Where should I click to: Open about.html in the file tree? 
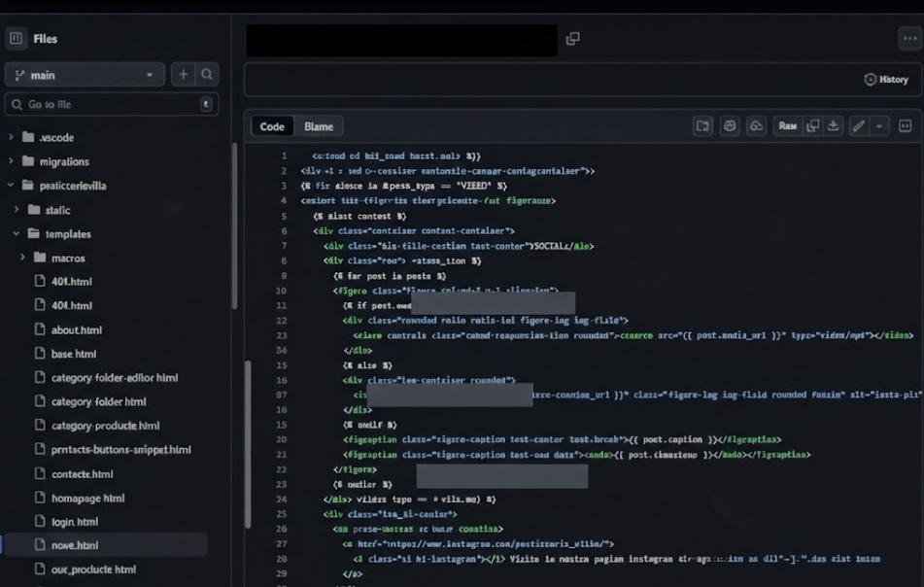pos(76,329)
